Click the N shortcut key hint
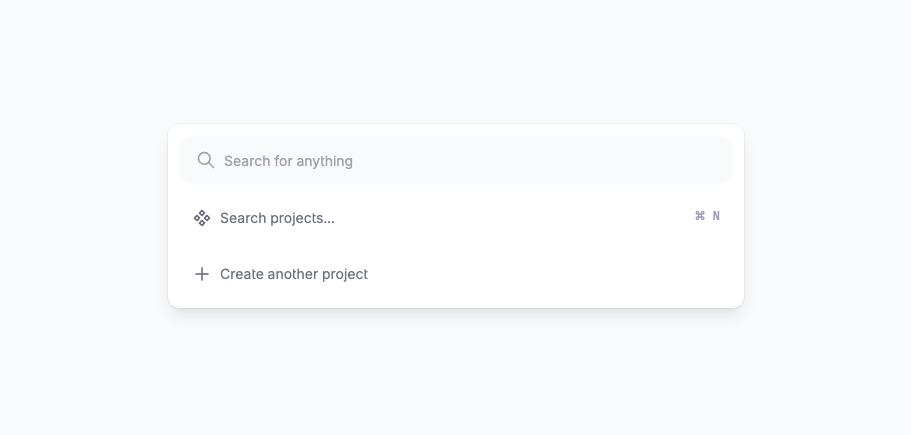 point(716,216)
